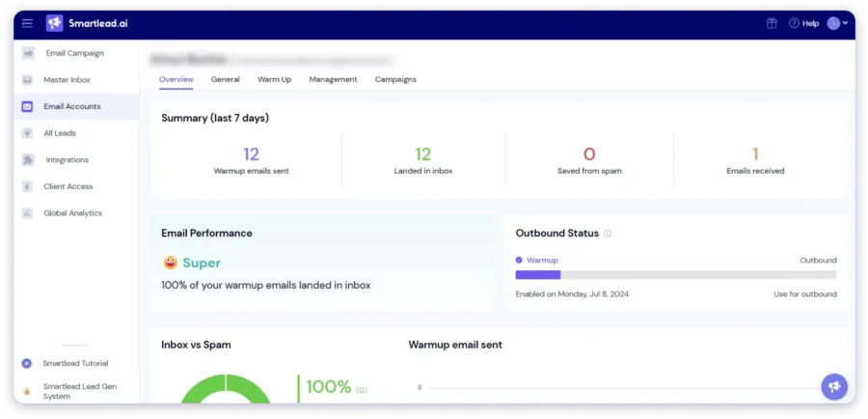Click the Smartlead.ai logo icon
This screenshot has width=868, height=419.
tap(55, 23)
